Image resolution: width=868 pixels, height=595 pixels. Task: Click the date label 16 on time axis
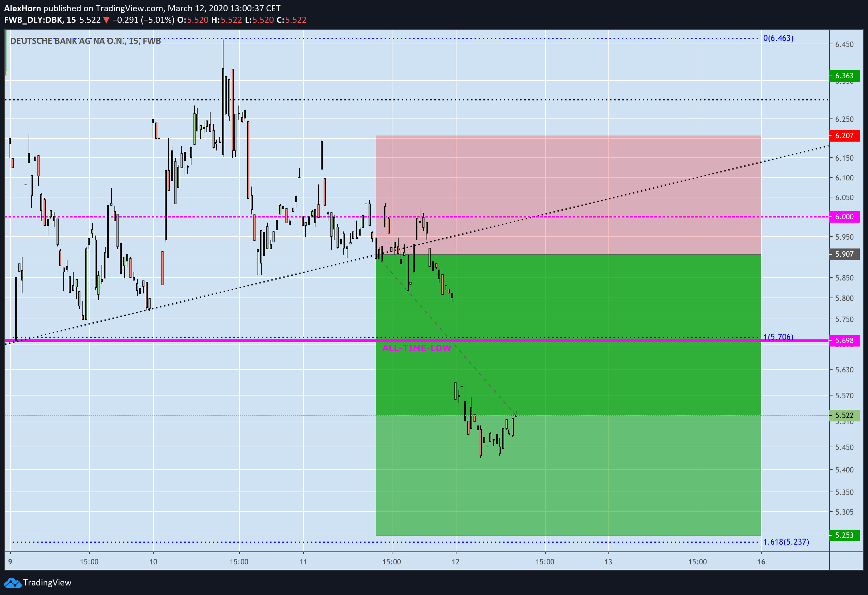761,561
